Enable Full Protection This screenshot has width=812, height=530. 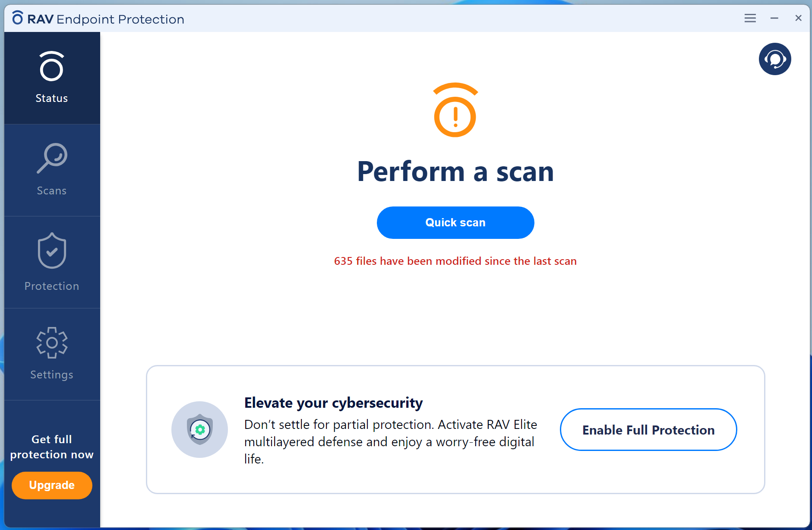pos(648,429)
